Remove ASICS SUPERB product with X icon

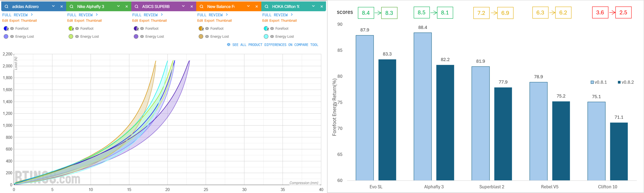[x=192, y=7]
